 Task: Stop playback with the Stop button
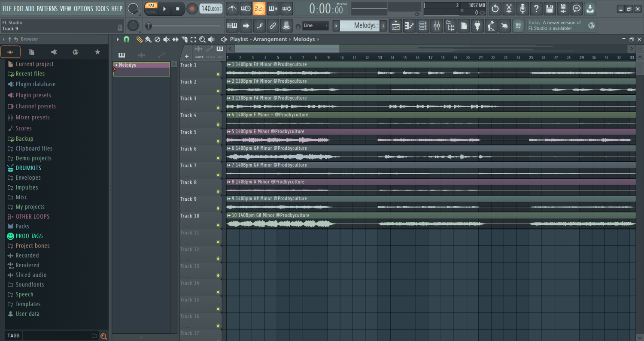coord(178,9)
